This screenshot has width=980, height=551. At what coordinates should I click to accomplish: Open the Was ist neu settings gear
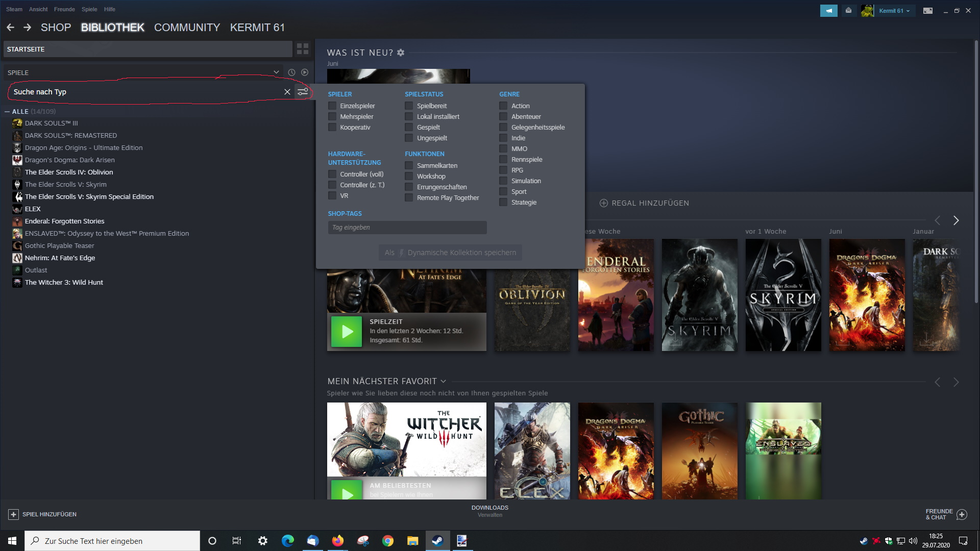click(401, 53)
